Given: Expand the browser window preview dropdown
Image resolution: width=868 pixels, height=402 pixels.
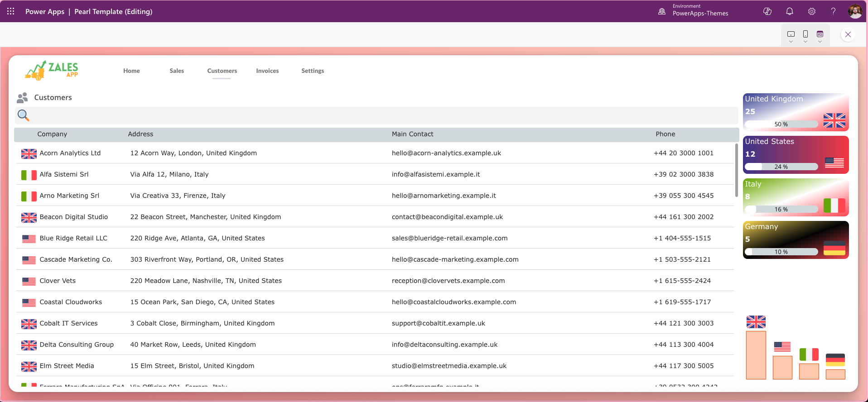Looking at the screenshot, I should click(820, 36).
